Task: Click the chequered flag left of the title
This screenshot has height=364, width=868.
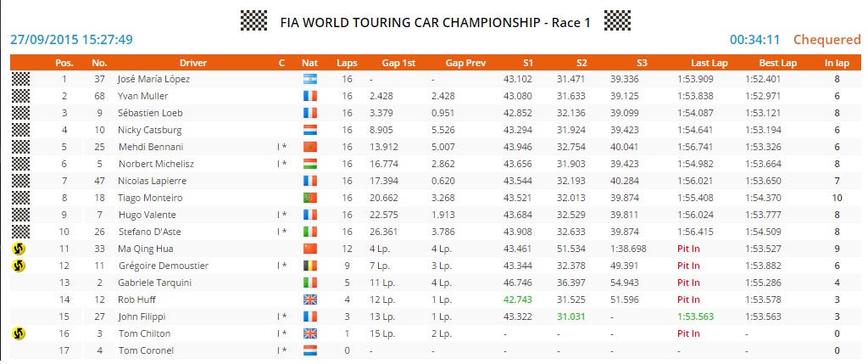Action: pyautogui.click(x=254, y=21)
